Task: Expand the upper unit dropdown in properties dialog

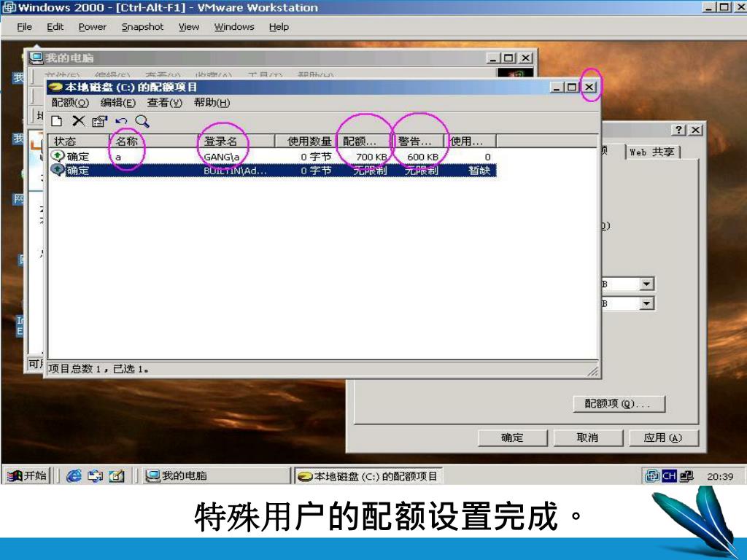Action: pyautogui.click(x=646, y=284)
